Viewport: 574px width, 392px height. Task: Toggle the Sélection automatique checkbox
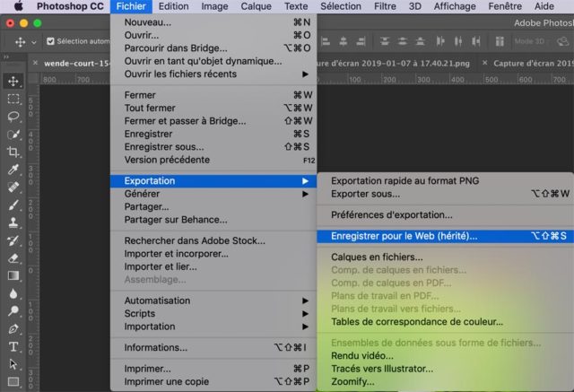(50, 41)
